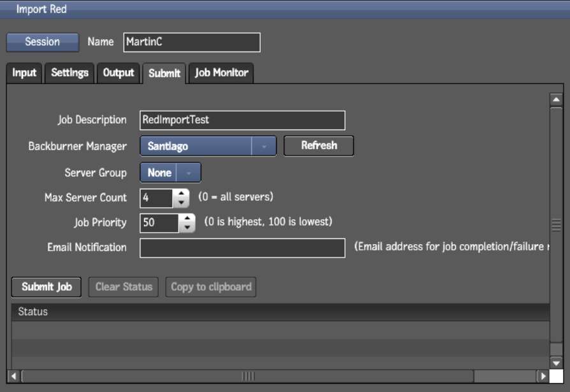Decrease Max Server Count with down arrow
The height and width of the screenshot is (392, 570).
(182, 203)
